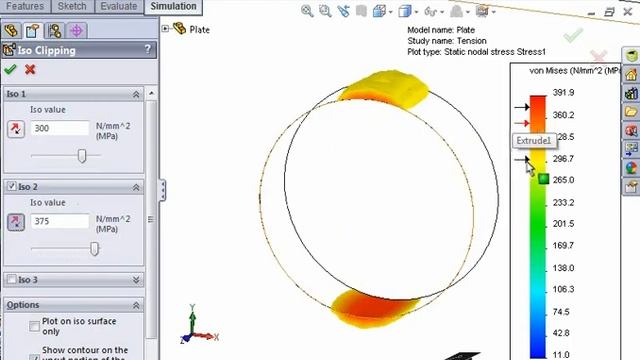Reverse clipping direction for Iso 1
The height and width of the screenshot is (360, 640).
pos(16,129)
